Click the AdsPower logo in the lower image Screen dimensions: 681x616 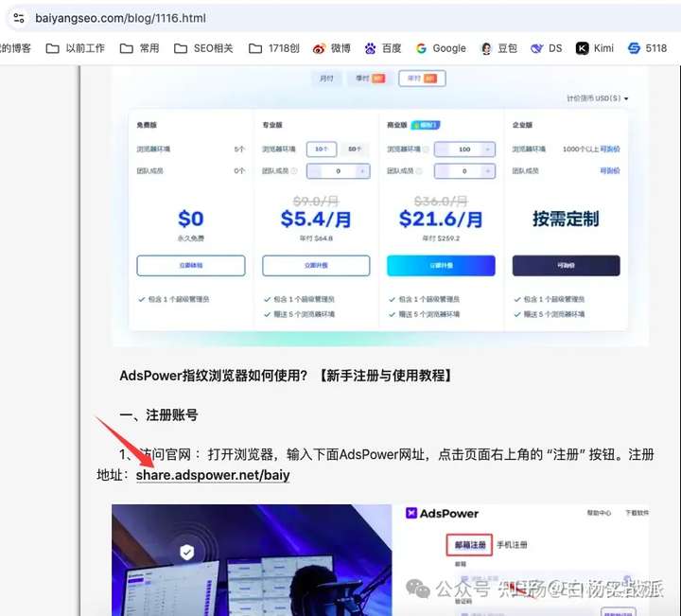coord(442,514)
